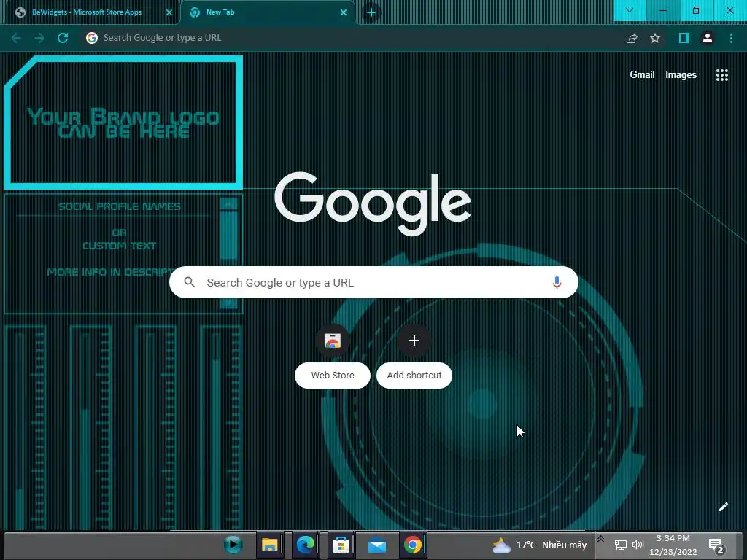Screen dimensions: 747x560
Task: Click the Add shortcut label
Action: pyautogui.click(x=414, y=376)
